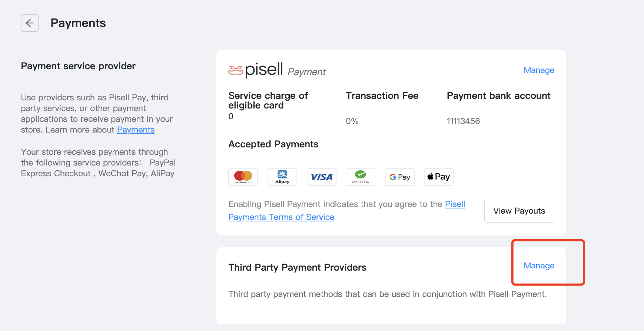The image size is (644, 331).
Task: Click the Accepted Payments heading
Action: pos(273,144)
